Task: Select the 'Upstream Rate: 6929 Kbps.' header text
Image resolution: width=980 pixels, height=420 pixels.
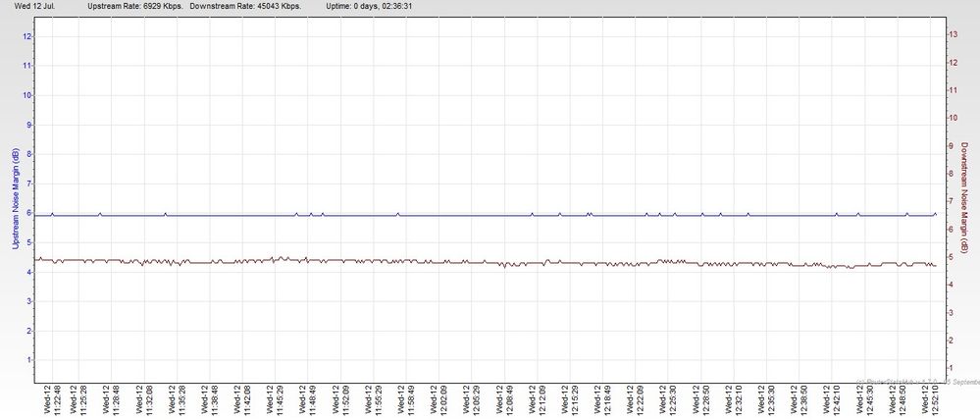Action: tap(135, 6)
